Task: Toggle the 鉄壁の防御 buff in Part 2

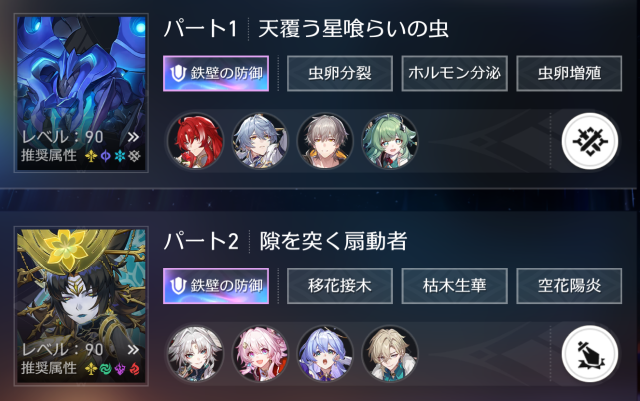Action: click(x=216, y=286)
